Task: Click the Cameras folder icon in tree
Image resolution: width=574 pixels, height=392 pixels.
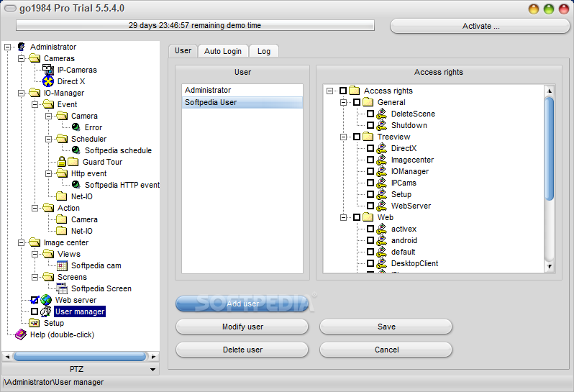Action: 35,58
